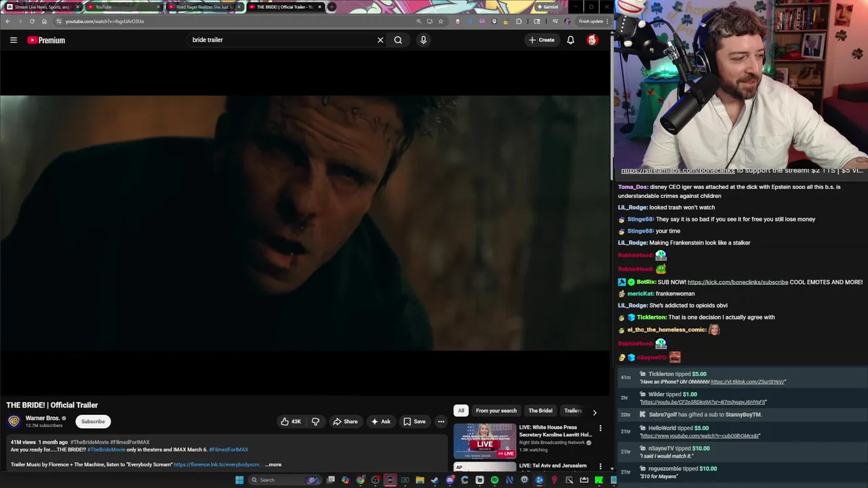Open 'LIVE: Tel Aviv and Jerusalem' video title

[553, 466]
